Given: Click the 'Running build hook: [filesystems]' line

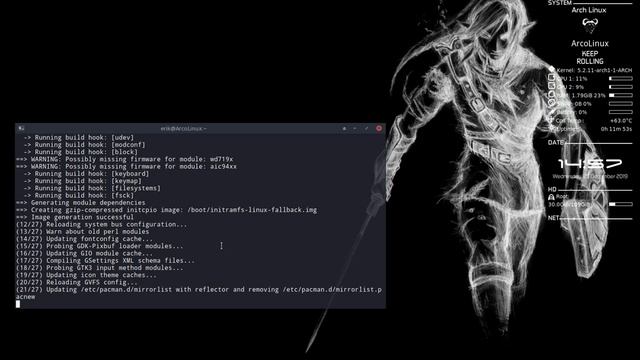Looking at the screenshot, I should 92,188.
